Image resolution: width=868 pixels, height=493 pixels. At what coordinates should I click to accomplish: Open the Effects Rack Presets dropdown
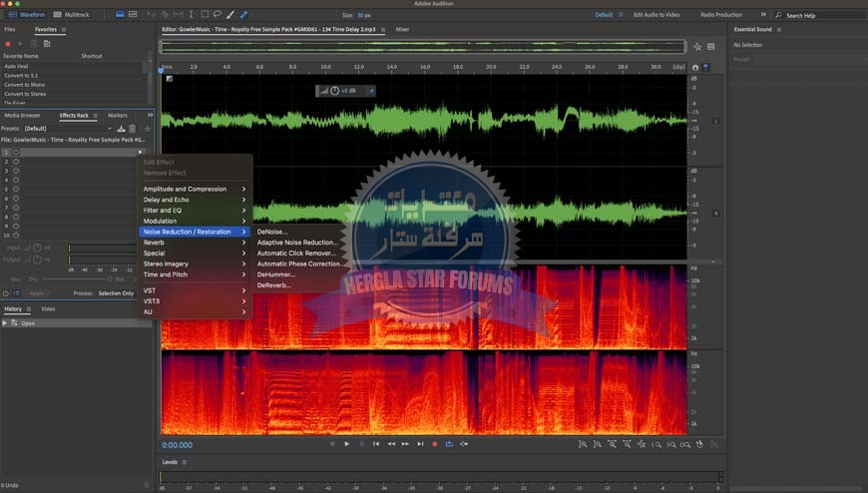pos(68,129)
